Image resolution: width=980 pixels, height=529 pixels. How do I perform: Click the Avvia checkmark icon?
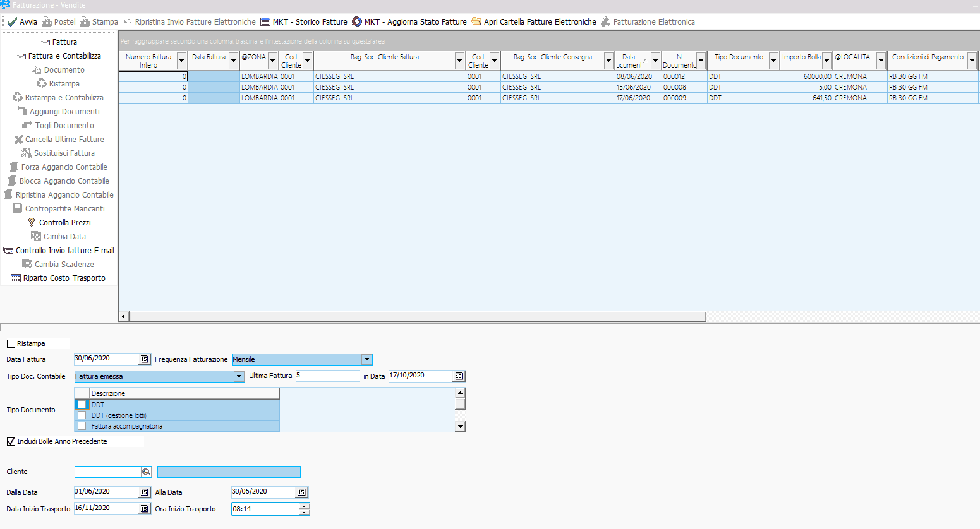click(x=12, y=21)
